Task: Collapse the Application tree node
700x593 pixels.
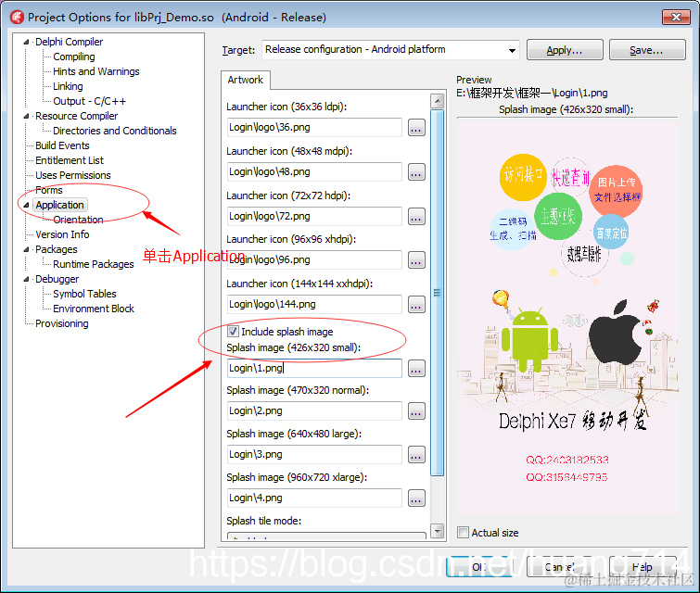Action: coord(26,205)
